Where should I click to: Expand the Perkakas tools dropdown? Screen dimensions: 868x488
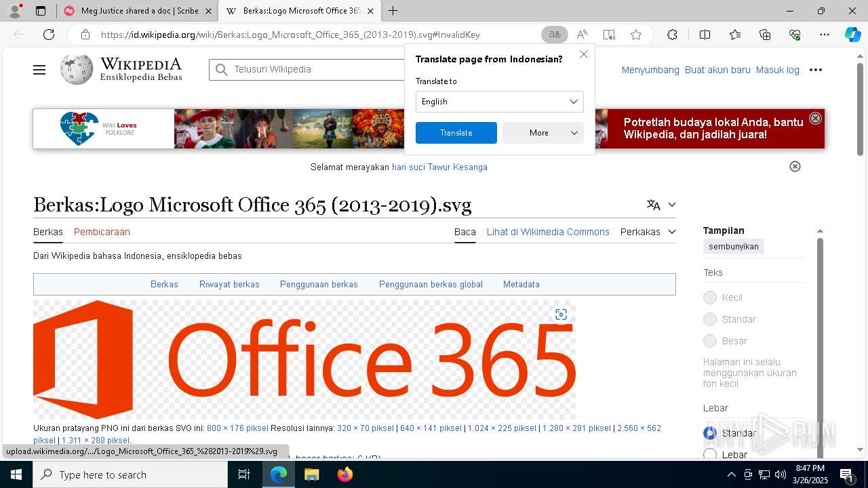[648, 232]
